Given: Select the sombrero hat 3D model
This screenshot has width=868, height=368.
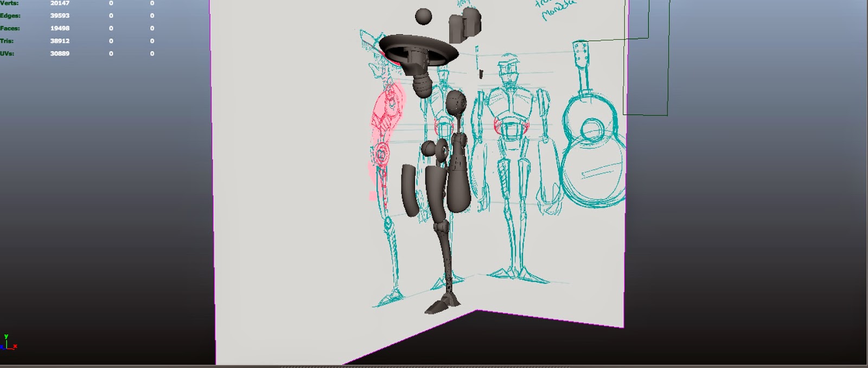Looking at the screenshot, I should point(418,50).
